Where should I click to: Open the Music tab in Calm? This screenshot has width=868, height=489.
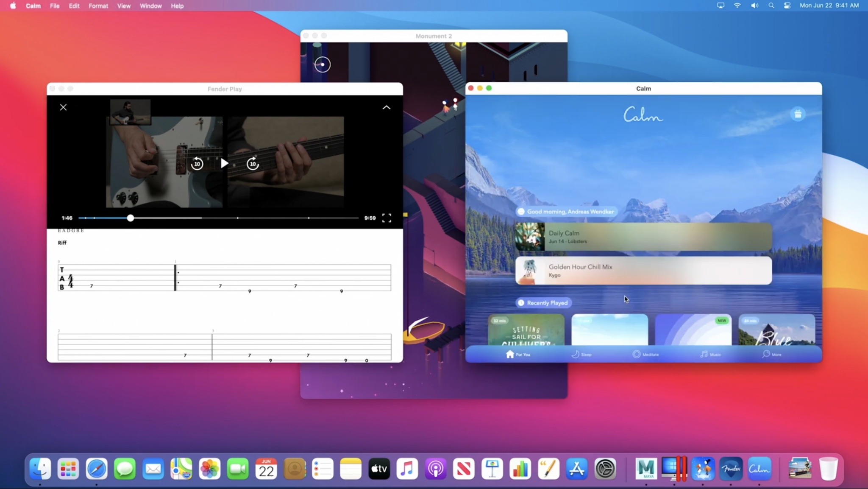point(710,354)
